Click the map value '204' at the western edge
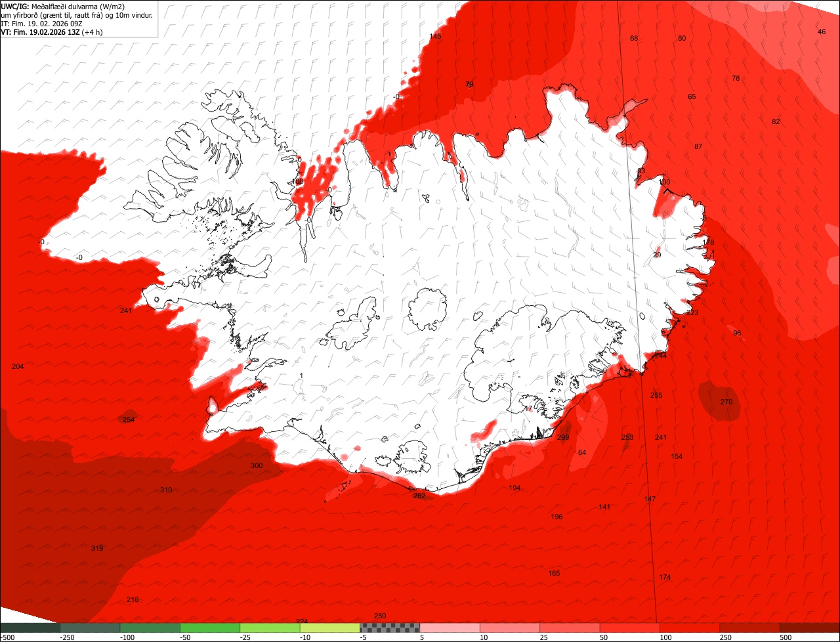This screenshot has height=642, width=840. tap(18, 366)
